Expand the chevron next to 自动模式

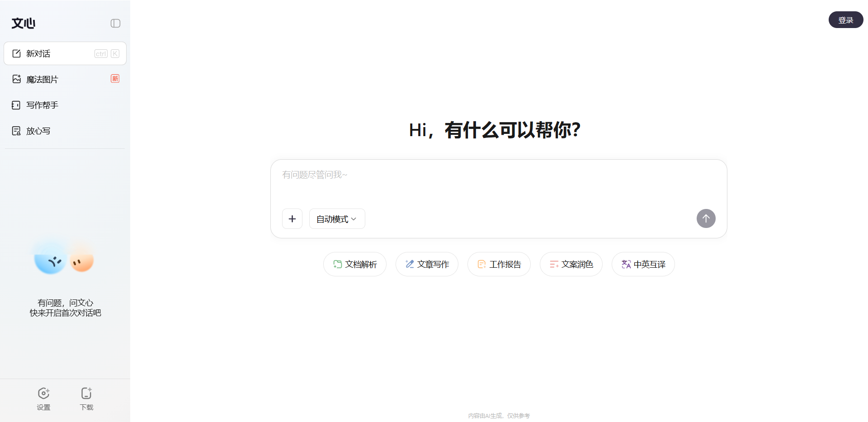(x=355, y=219)
